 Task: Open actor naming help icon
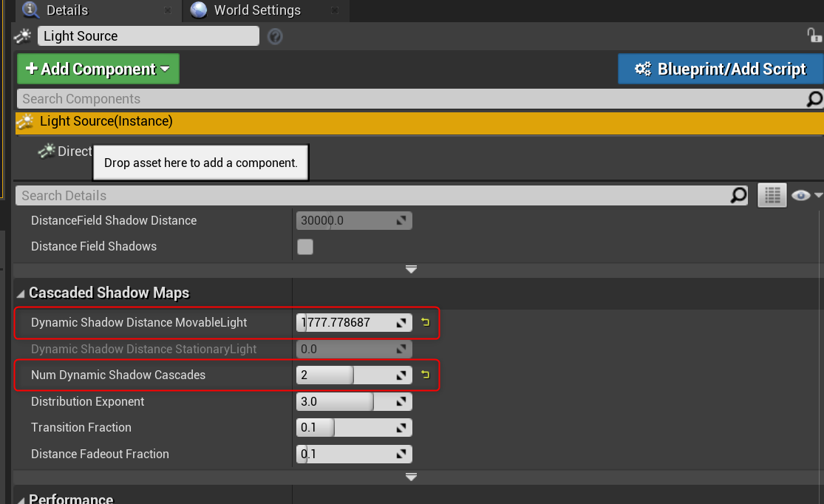coord(275,36)
